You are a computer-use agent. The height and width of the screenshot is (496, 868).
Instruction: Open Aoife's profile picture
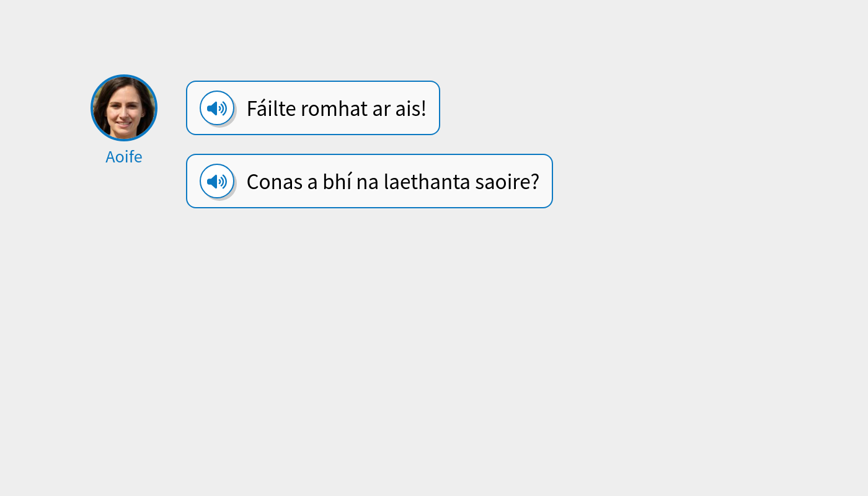point(124,108)
